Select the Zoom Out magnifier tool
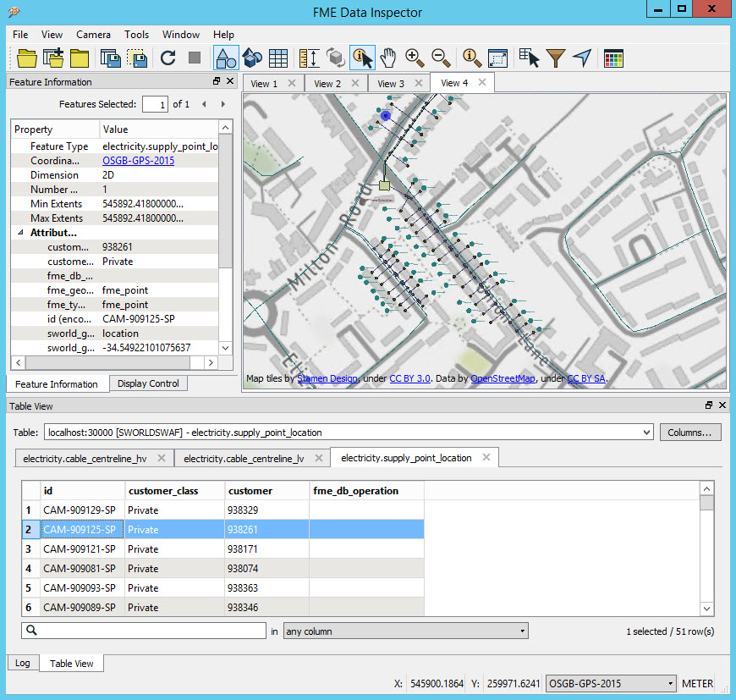The width and height of the screenshot is (736, 700). tap(441, 58)
